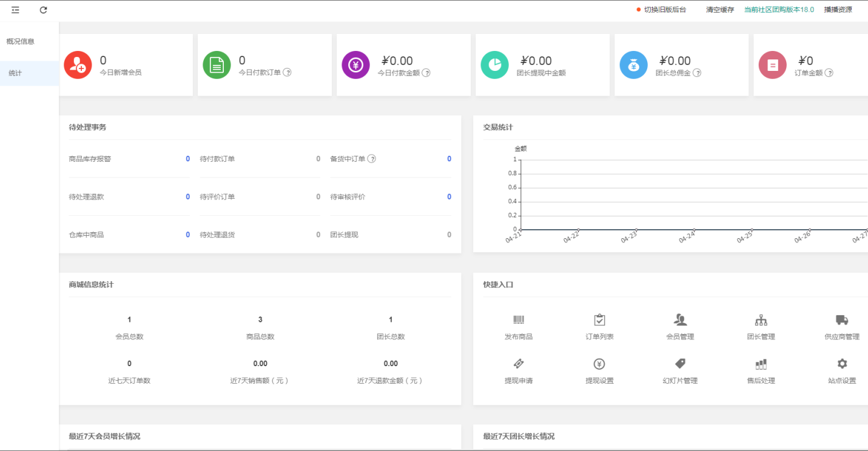The image size is (868, 451).
Task: Click the 最近7天会员增长情况 heading
Action: click(105, 436)
